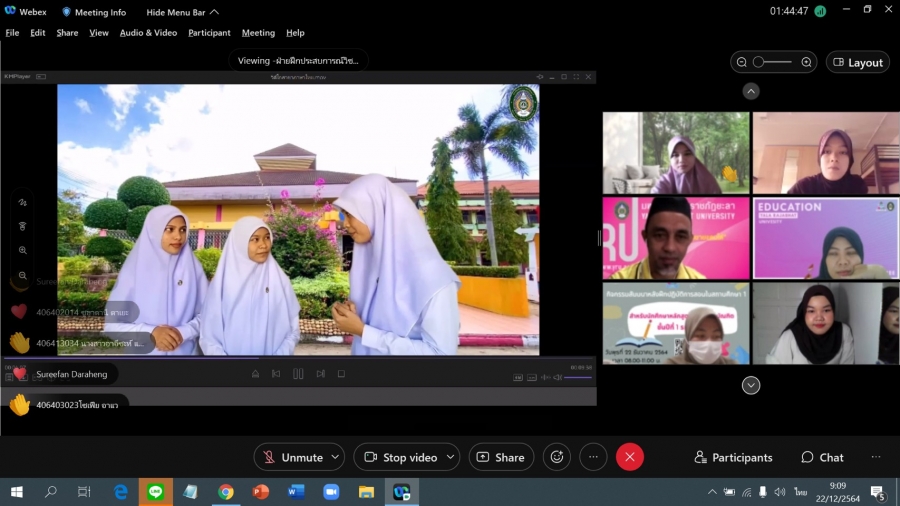The height and width of the screenshot is (506, 900).
Task: Open the Participant menu
Action: 209,33
